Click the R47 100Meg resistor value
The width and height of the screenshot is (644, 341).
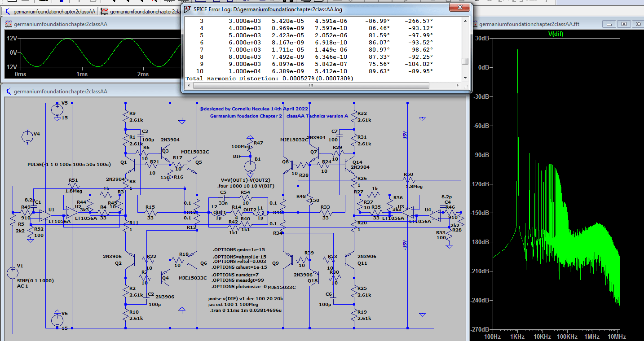(241, 146)
